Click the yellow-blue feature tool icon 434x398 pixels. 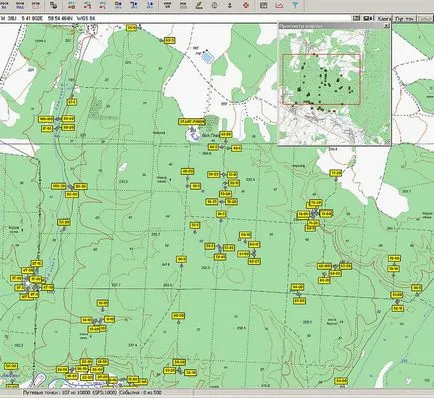[118, 5]
